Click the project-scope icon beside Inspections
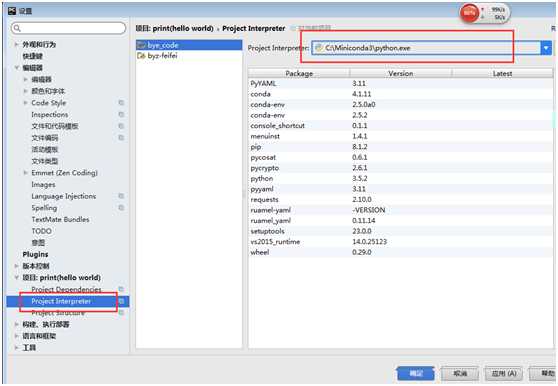Viewport: 558px width, 386px height. (x=121, y=114)
